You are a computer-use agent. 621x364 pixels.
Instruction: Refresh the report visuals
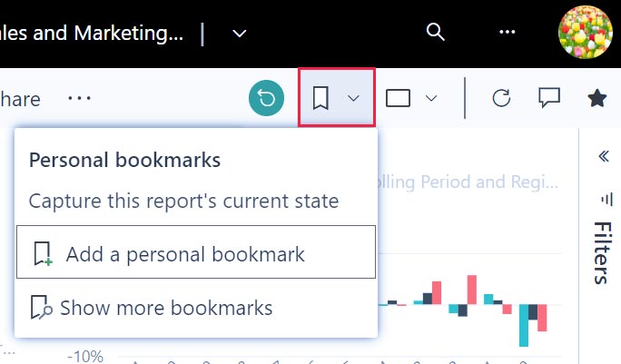[501, 98]
